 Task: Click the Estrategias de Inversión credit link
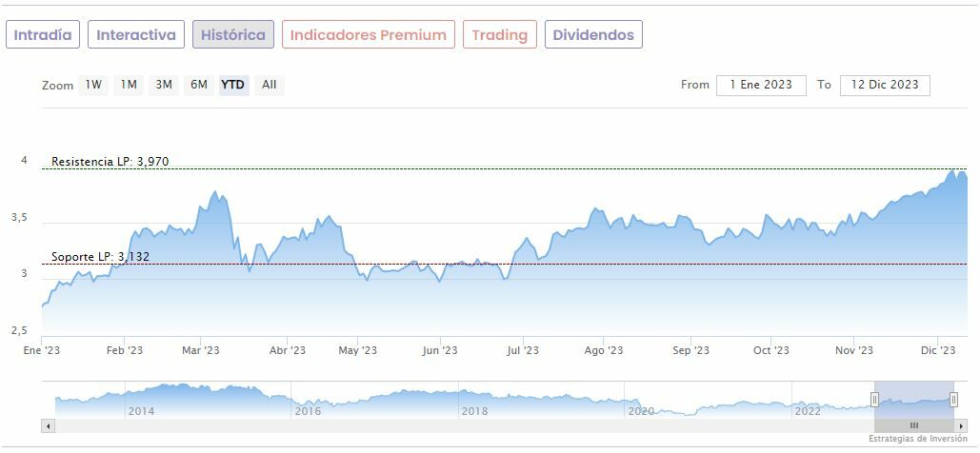tap(917, 439)
